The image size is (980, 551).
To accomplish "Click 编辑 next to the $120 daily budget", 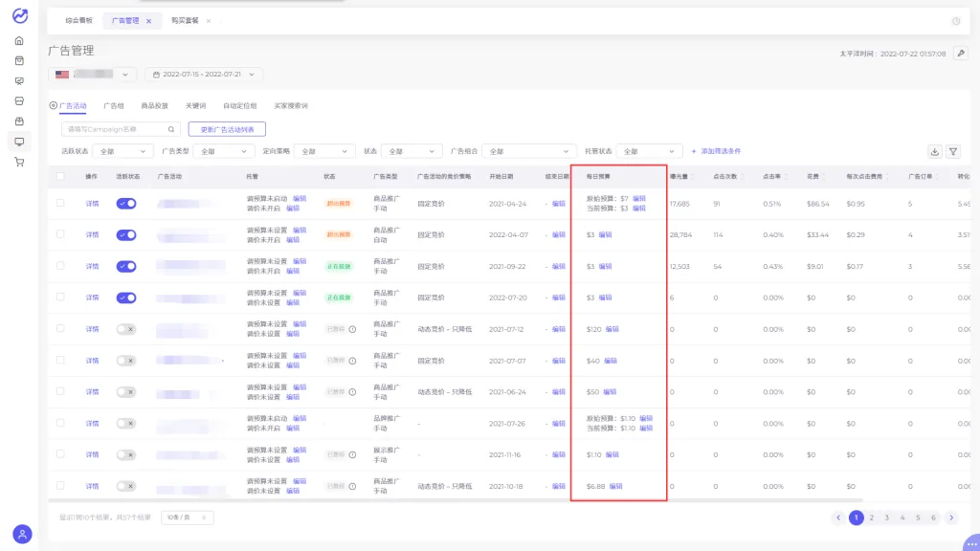I will (612, 329).
